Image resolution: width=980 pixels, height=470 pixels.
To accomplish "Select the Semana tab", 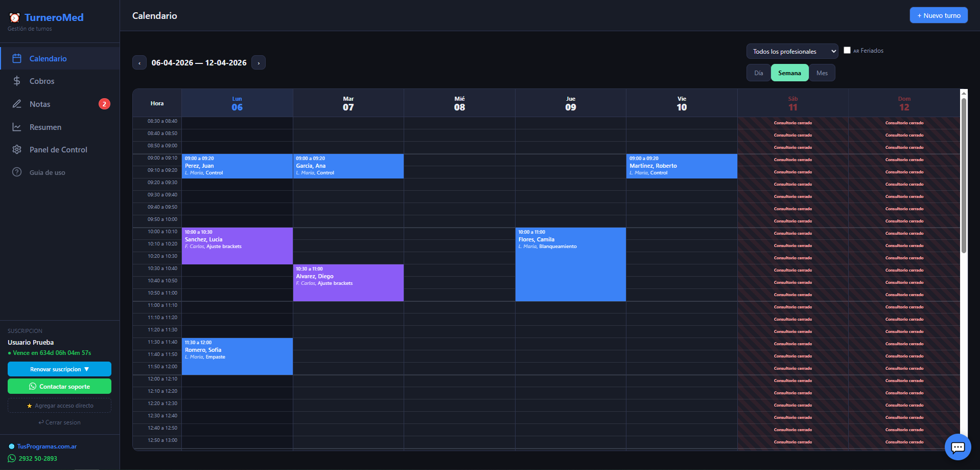I will tap(789, 73).
